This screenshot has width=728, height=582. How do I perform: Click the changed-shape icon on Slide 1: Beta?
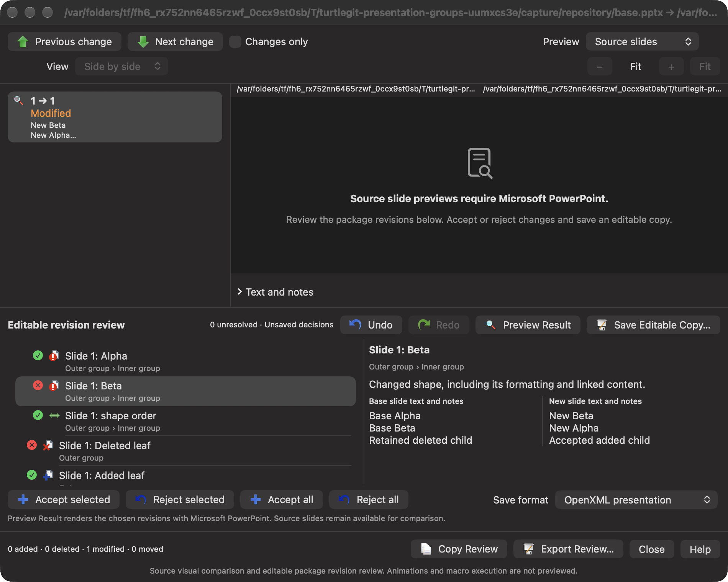coord(54,386)
